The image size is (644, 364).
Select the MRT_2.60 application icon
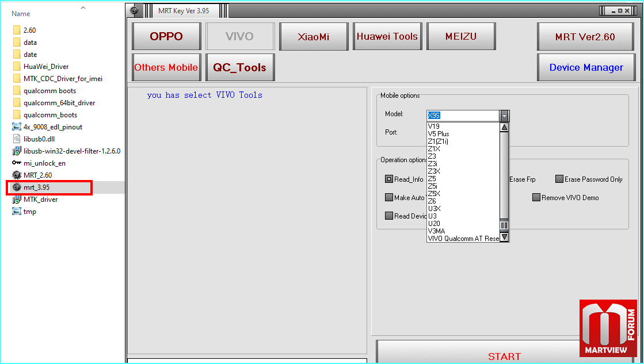[17, 175]
